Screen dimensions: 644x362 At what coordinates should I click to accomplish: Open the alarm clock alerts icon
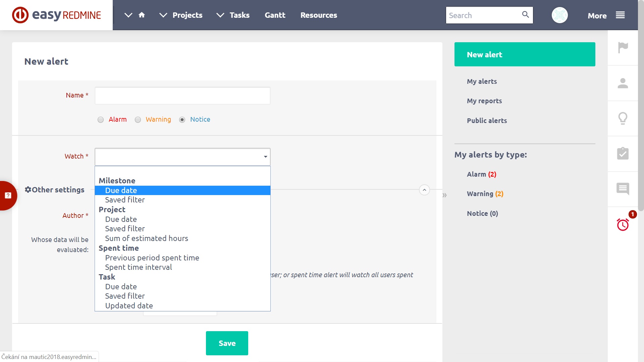(623, 225)
